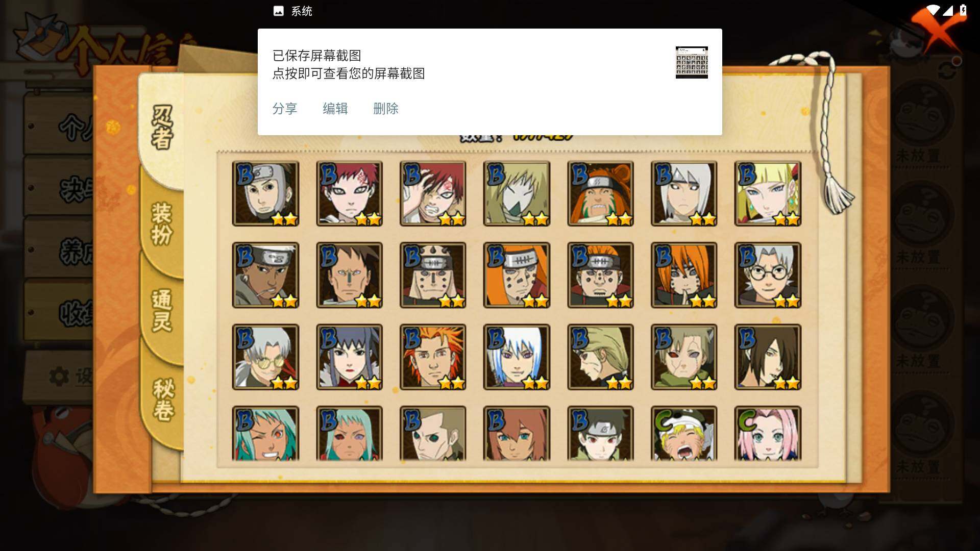Tap 编辑 in the screenshot notification
The height and width of the screenshot is (551, 980).
(x=335, y=109)
